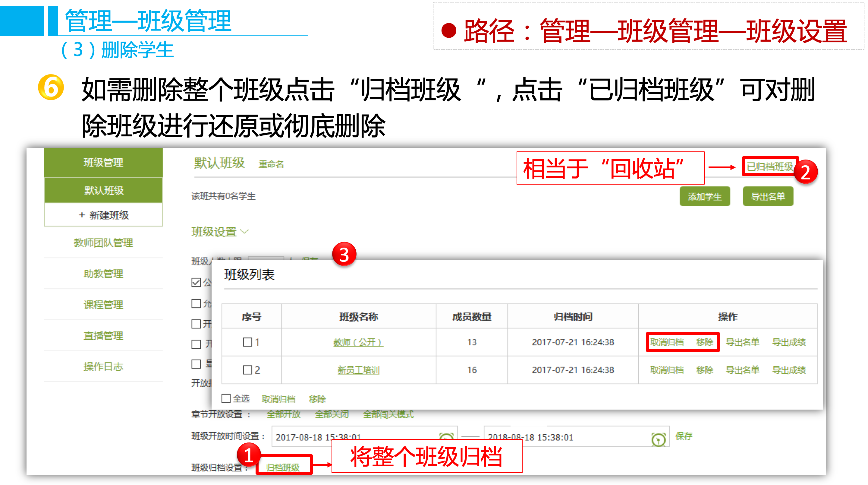Open the 新员工培训 class link
Image resolution: width=868 pixels, height=485 pixels.
(x=359, y=370)
